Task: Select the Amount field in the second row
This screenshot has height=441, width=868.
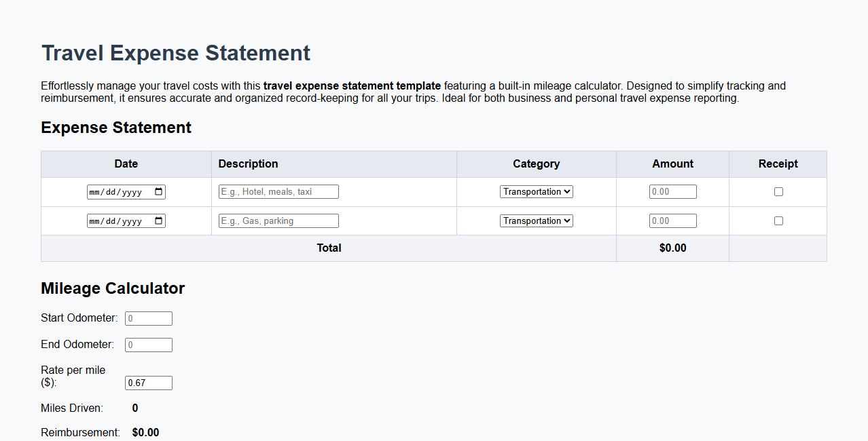Action: click(x=672, y=220)
